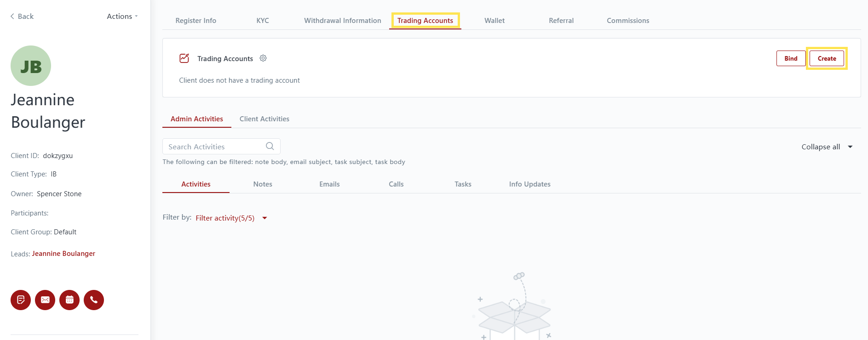Click the red calendar task icon
This screenshot has height=340, width=868.
pos(69,300)
